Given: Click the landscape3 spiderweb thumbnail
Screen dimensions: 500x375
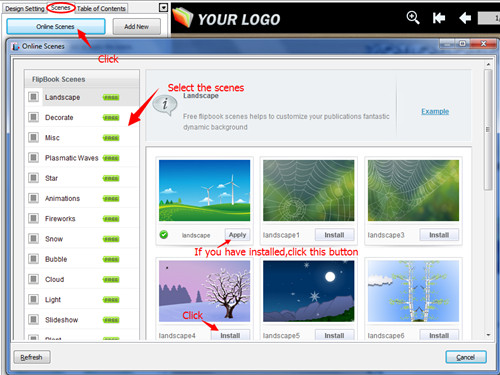Looking at the screenshot, I should 413,190.
